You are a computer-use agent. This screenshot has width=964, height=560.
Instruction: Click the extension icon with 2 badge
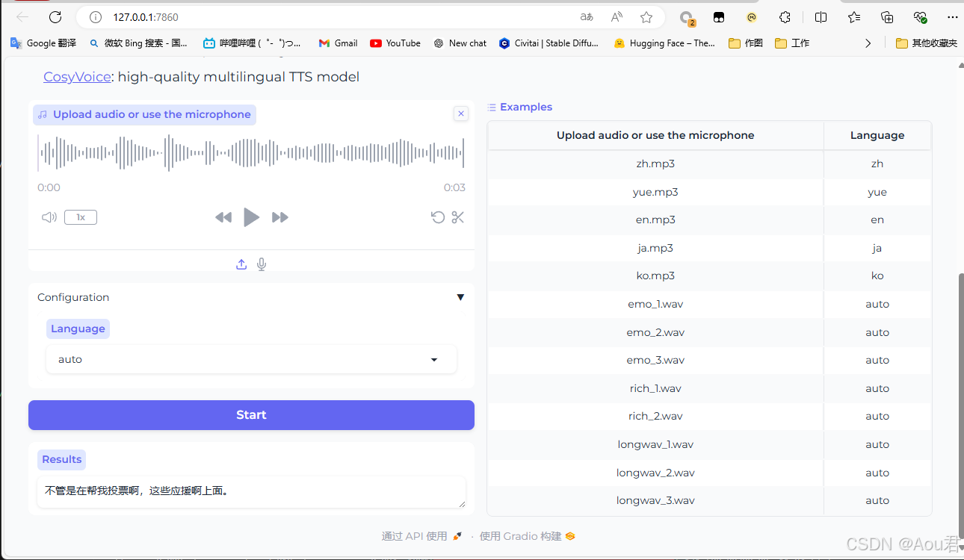point(686,17)
